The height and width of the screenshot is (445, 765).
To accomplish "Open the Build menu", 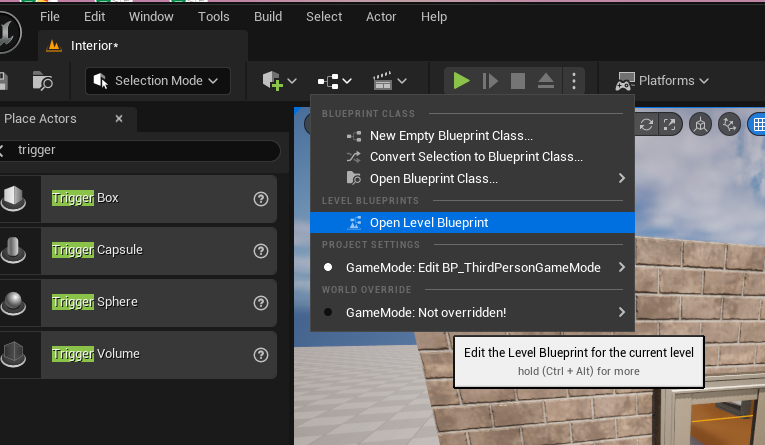I will pyautogui.click(x=268, y=17).
